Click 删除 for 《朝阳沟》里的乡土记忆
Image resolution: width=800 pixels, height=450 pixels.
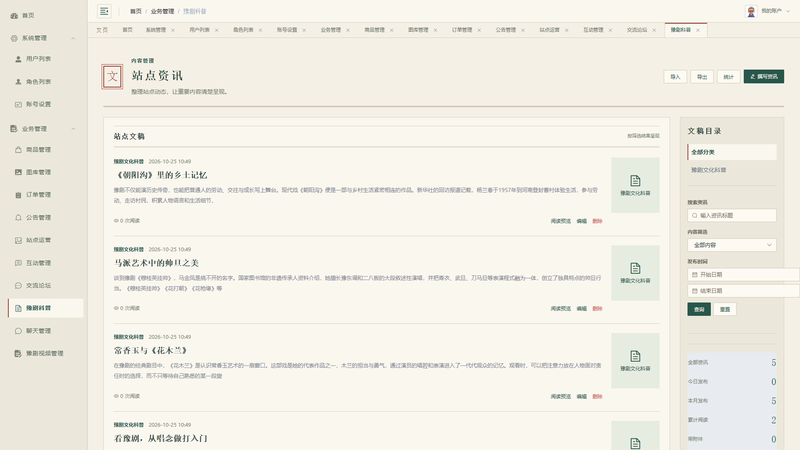tap(597, 221)
